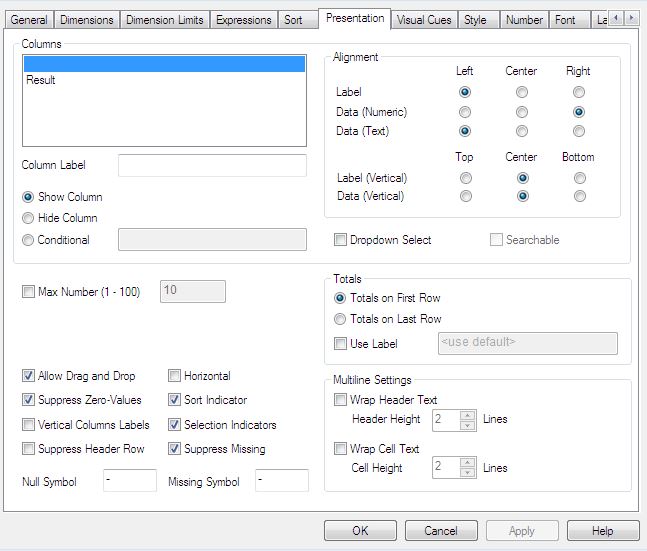Switch to the Visual Cues tab
This screenshot has height=551, width=647.
(x=423, y=19)
